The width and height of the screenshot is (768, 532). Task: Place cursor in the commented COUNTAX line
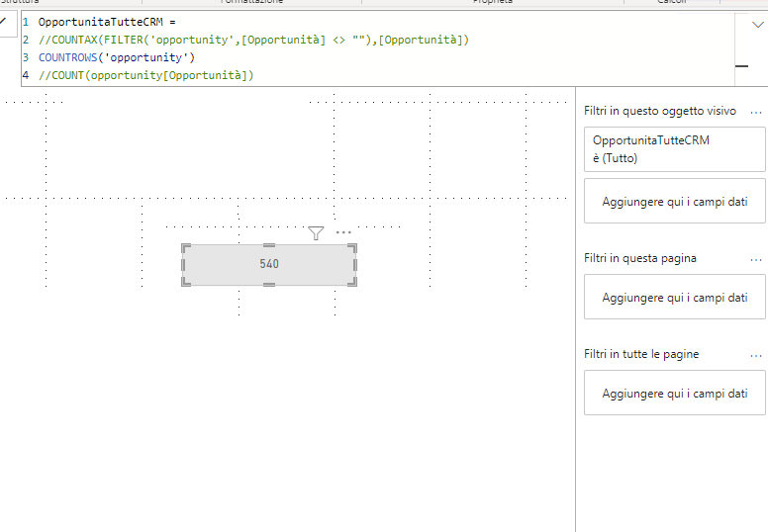(253, 40)
